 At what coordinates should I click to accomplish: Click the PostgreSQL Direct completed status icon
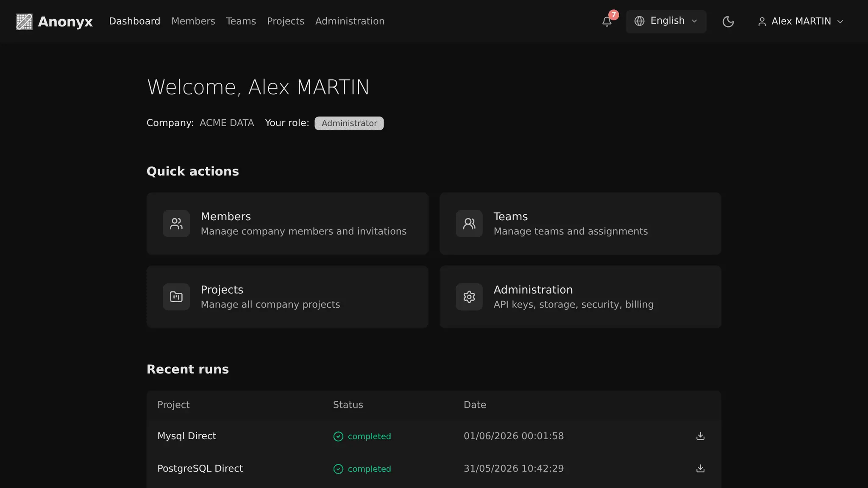(338, 469)
